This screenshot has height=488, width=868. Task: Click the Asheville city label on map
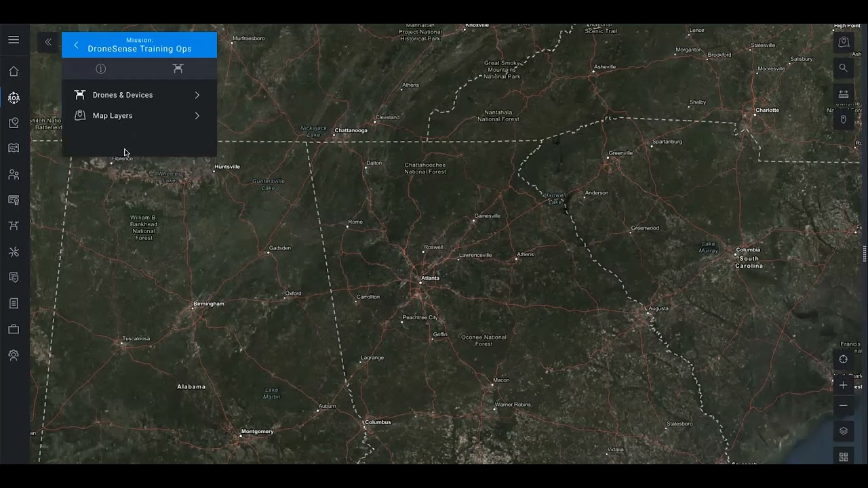click(605, 67)
